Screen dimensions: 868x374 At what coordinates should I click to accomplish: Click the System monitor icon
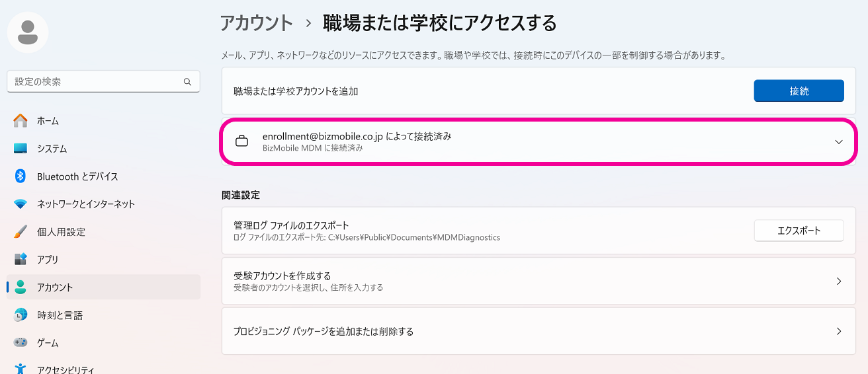[21, 149]
